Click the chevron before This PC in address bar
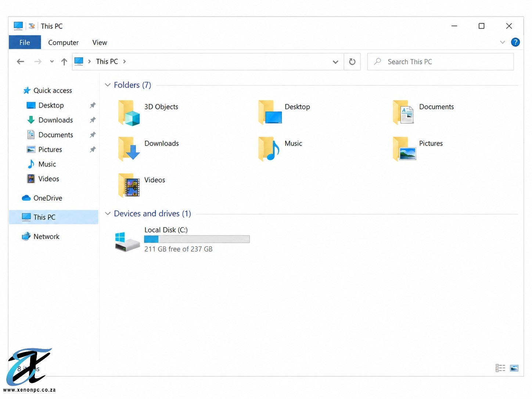This screenshot has height=399, width=532. click(x=89, y=61)
